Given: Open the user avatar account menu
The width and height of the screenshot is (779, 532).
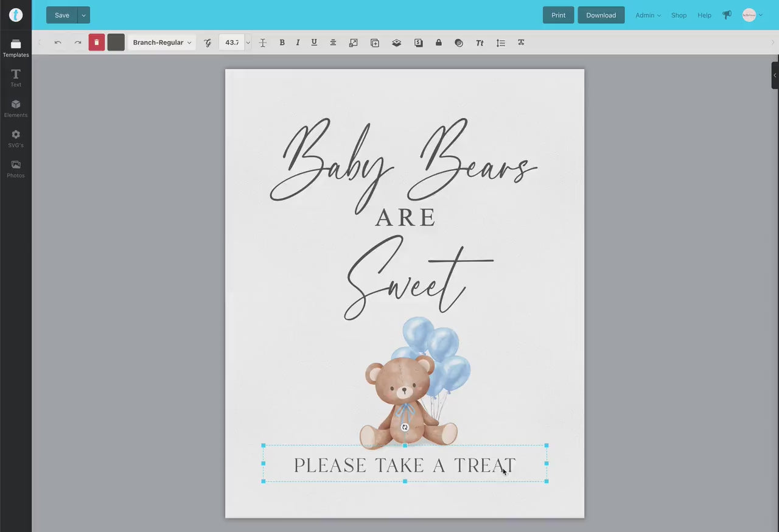Looking at the screenshot, I should click(x=752, y=15).
